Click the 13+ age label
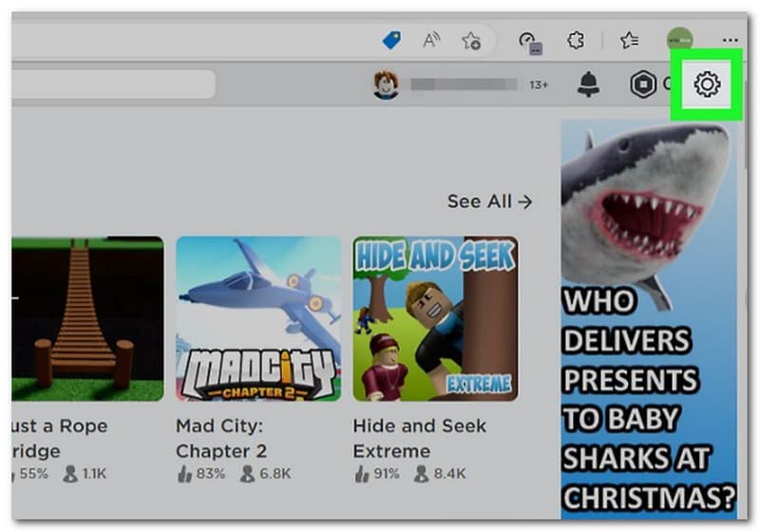 [539, 85]
